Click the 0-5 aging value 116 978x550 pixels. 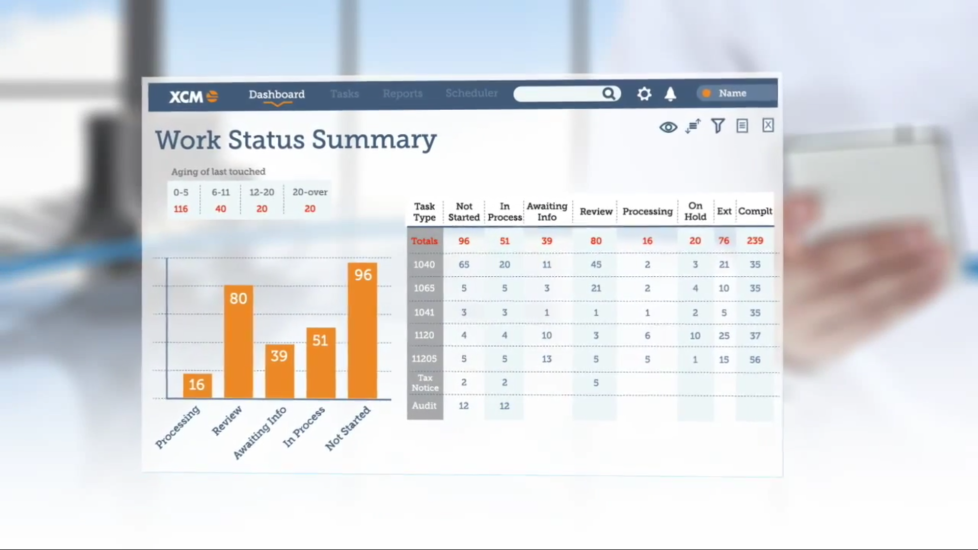coord(181,209)
